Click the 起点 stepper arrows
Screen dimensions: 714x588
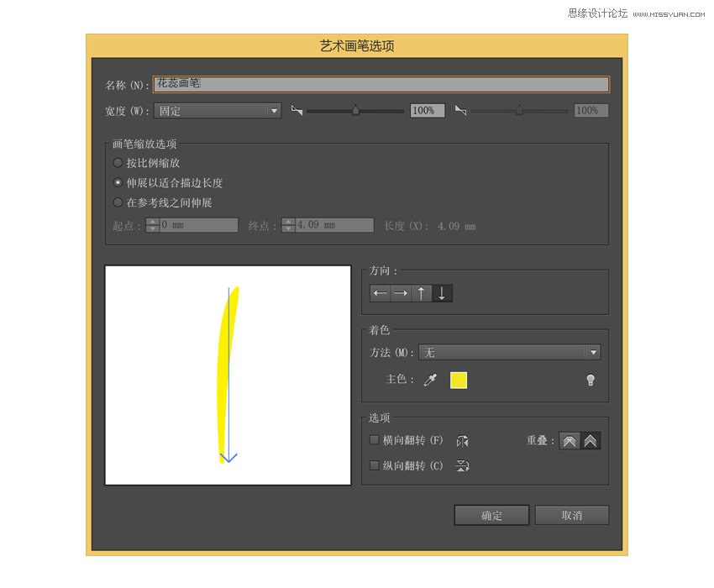pos(153,225)
